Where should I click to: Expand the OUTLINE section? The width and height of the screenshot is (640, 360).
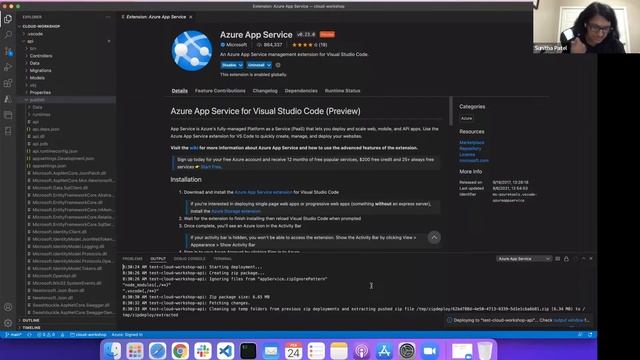31,320
